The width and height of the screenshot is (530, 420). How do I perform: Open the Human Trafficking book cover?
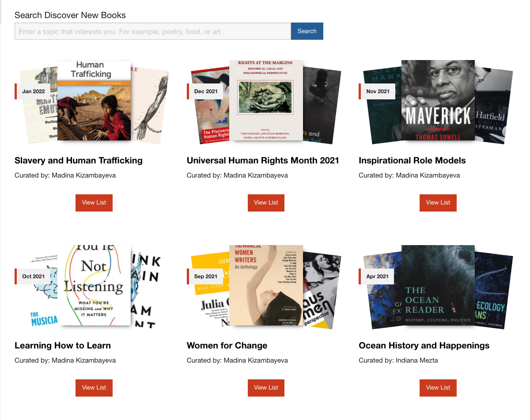tap(94, 100)
